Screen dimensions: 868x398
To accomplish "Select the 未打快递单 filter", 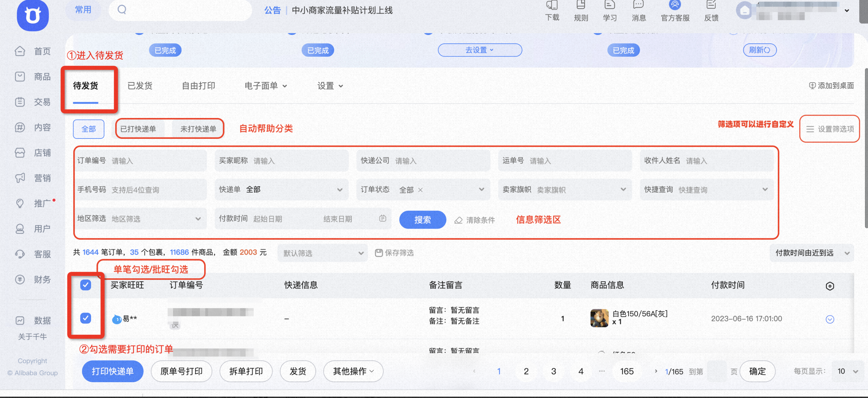I will [x=198, y=129].
